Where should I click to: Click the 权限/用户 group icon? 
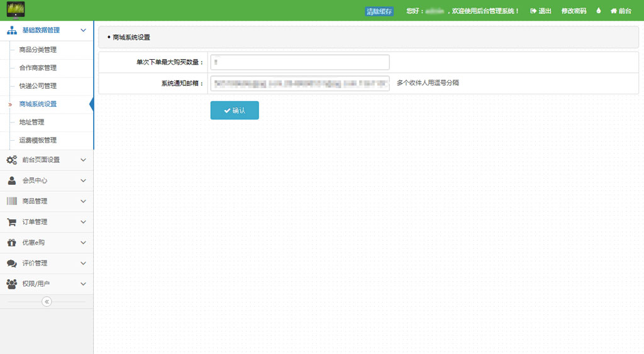[12, 284]
